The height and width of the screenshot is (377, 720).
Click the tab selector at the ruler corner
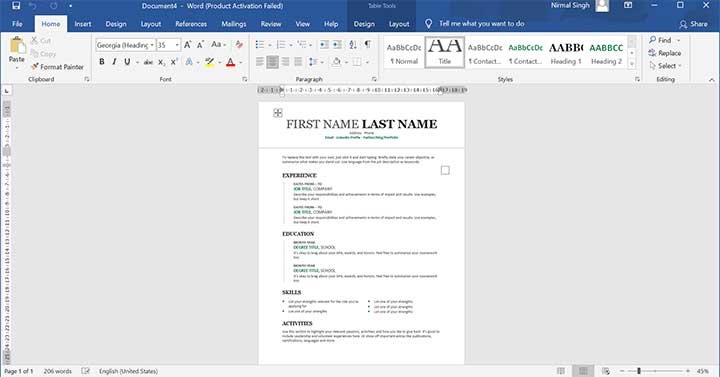tap(7, 91)
